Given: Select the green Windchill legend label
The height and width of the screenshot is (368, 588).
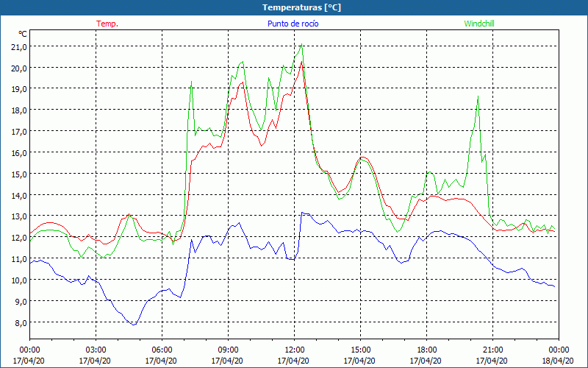Looking at the screenshot, I should (479, 24).
